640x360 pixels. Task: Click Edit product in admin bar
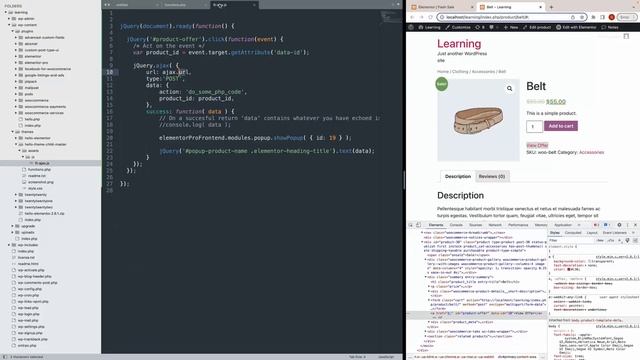point(537,27)
